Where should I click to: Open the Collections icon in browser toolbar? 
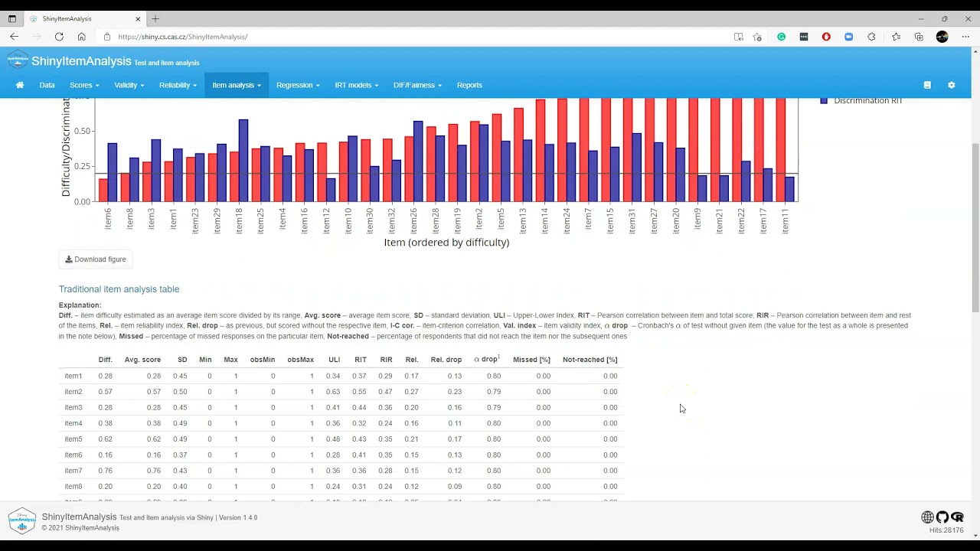point(919,37)
